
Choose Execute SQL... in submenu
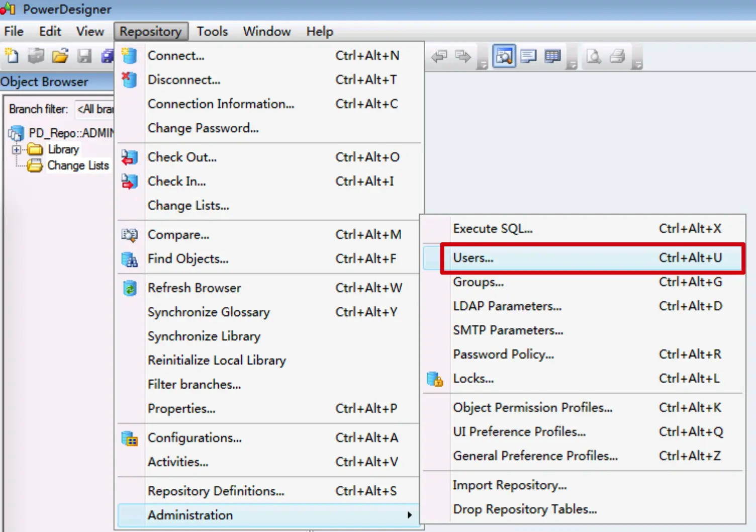click(583, 229)
